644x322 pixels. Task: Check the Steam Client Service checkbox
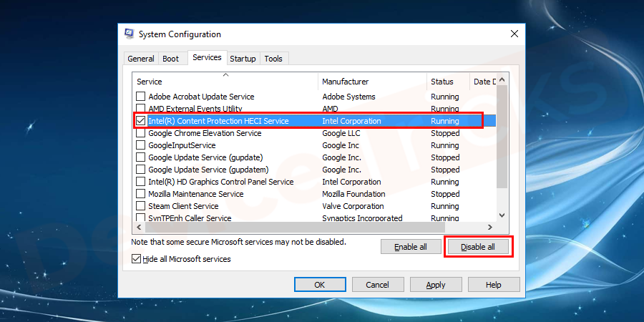click(x=141, y=206)
